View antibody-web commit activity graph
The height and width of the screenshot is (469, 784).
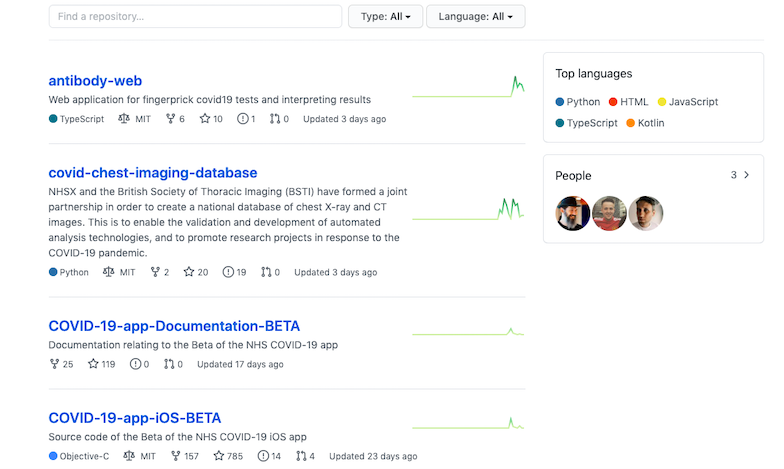[468, 88]
